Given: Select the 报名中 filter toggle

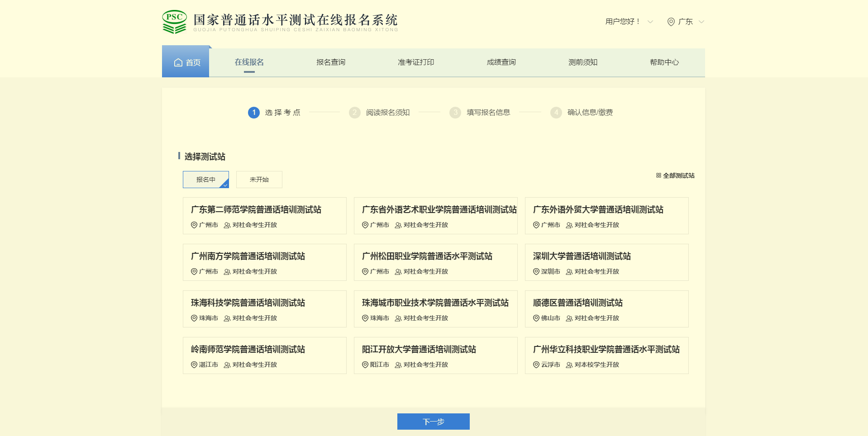Looking at the screenshot, I should [206, 180].
